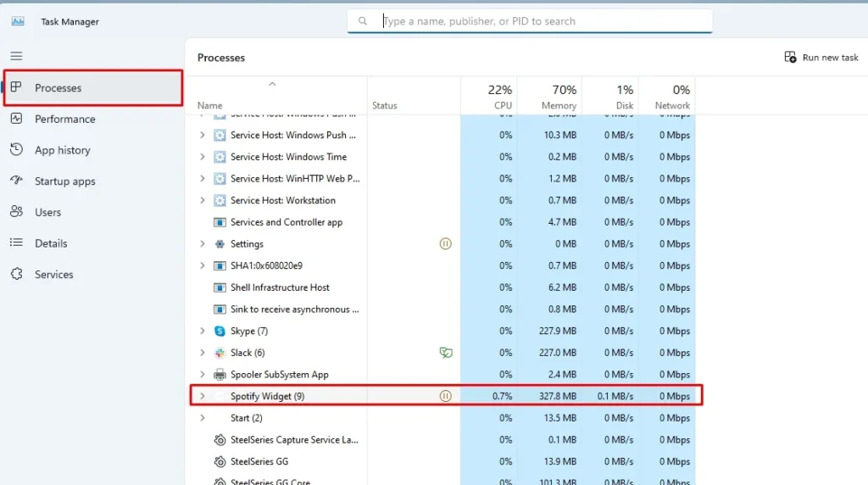Switch to the Details tab
Viewport: 868px width, 485px height.
pyautogui.click(x=93, y=243)
